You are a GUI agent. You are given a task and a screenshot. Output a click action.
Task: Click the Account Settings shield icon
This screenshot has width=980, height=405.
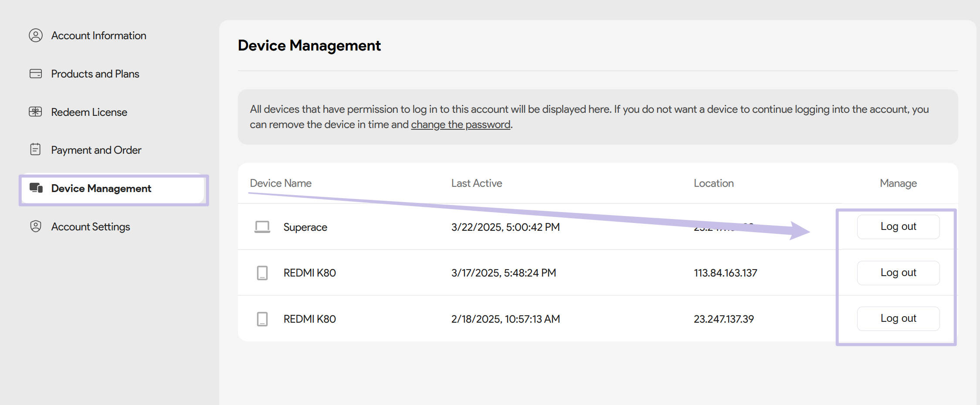pos(36,226)
